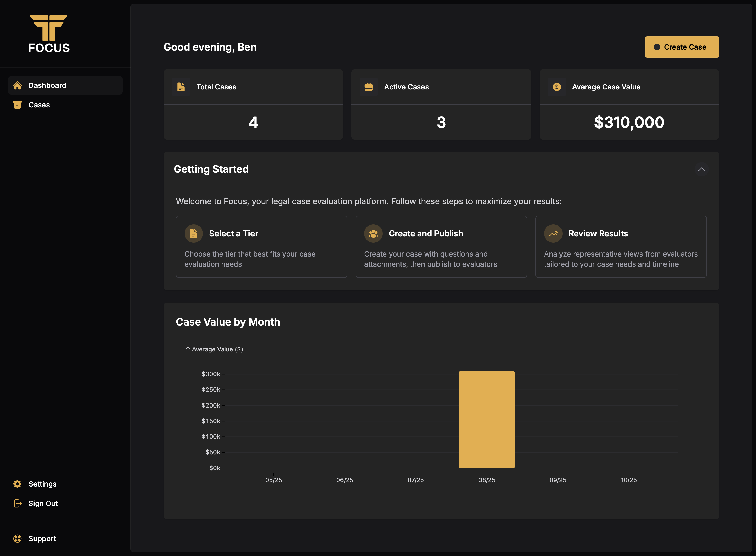Go to the Dashboard menu item
The height and width of the screenshot is (556, 756).
[x=48, y=86]
